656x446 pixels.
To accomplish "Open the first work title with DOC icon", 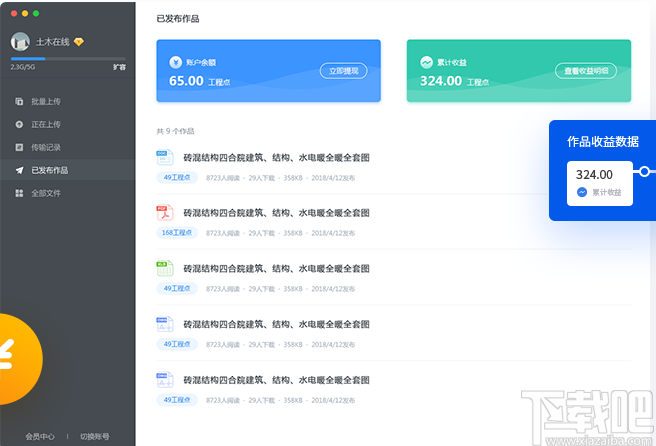I will click(x=277, y=158).
